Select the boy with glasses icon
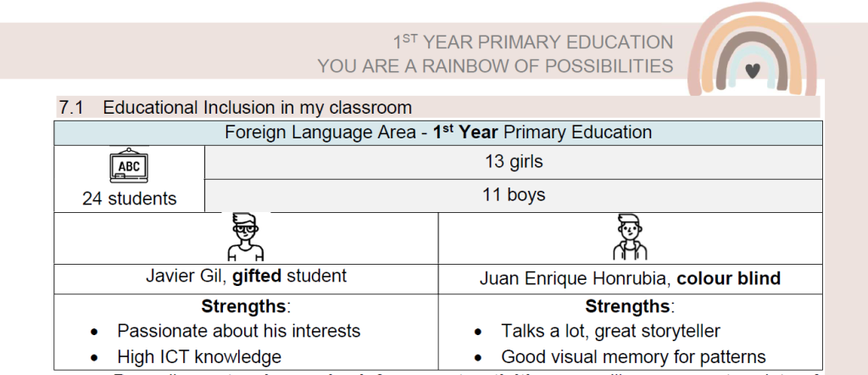The height and width of the screenshot is (375, 868). click(x=245, y=236)
